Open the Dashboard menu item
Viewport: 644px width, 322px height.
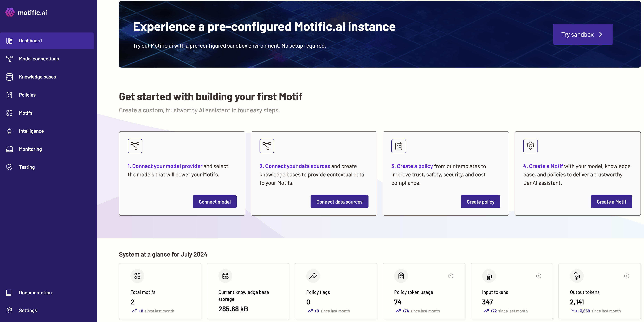47,40
